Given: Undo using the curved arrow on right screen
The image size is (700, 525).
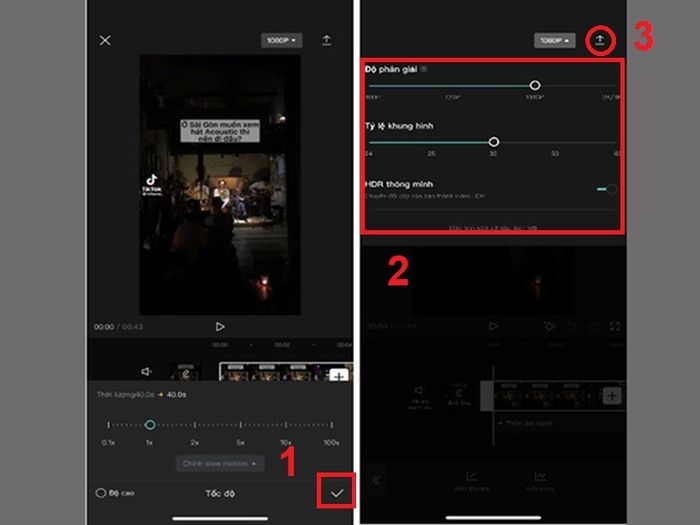Looking at the screenshot, I should click(x=572, y=327).
